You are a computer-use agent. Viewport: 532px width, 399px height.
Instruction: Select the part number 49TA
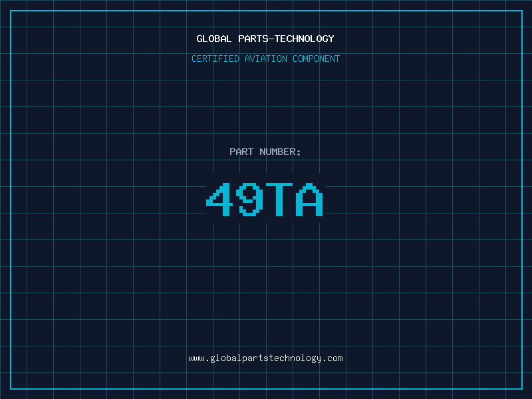(x=265, y=199)
